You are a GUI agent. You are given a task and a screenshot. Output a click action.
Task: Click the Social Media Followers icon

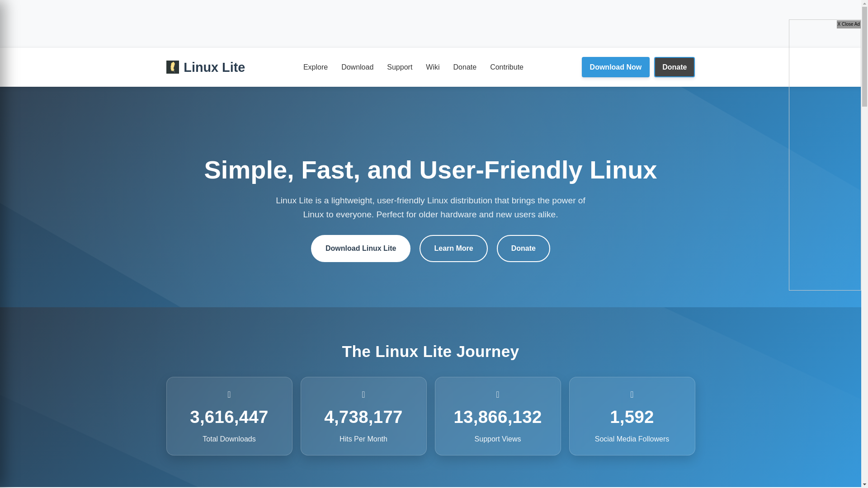click(x=632, y=395)
